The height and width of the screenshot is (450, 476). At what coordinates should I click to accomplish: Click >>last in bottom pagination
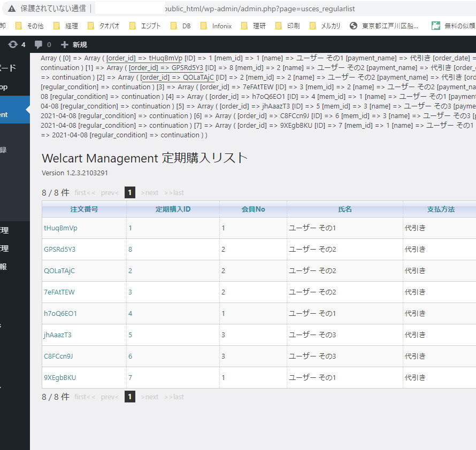[x=174, y=397]
